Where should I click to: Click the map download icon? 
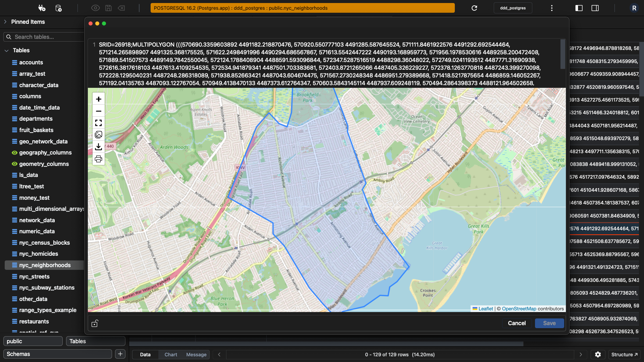(x=99, y=147)
